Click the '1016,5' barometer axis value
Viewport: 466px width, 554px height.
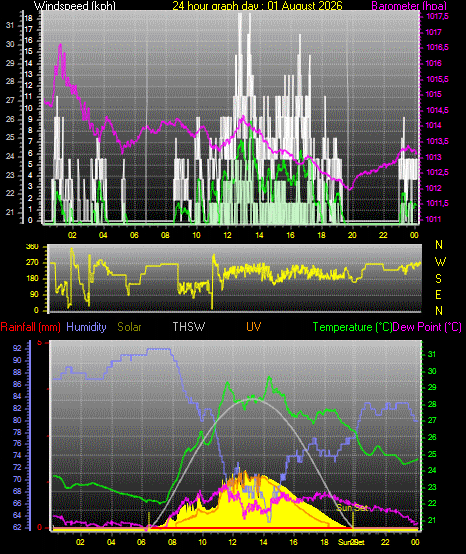point(437,47)
